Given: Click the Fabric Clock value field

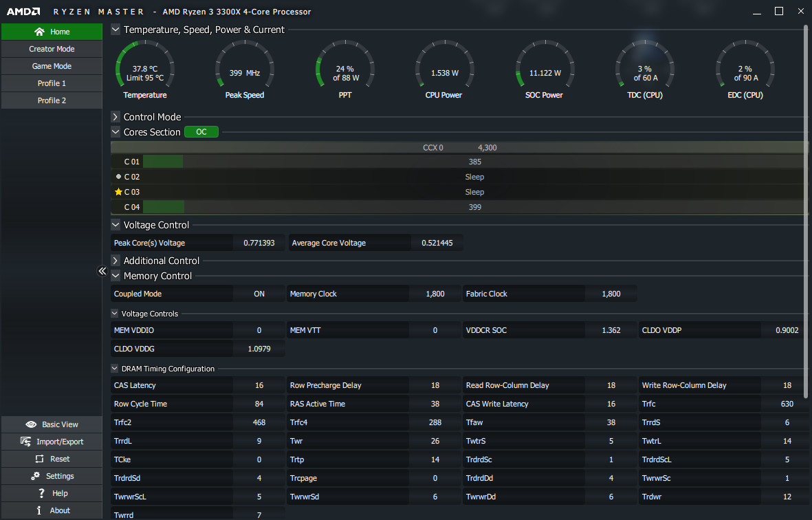Looking at the screenshot, I should click(x=611, y=294).
